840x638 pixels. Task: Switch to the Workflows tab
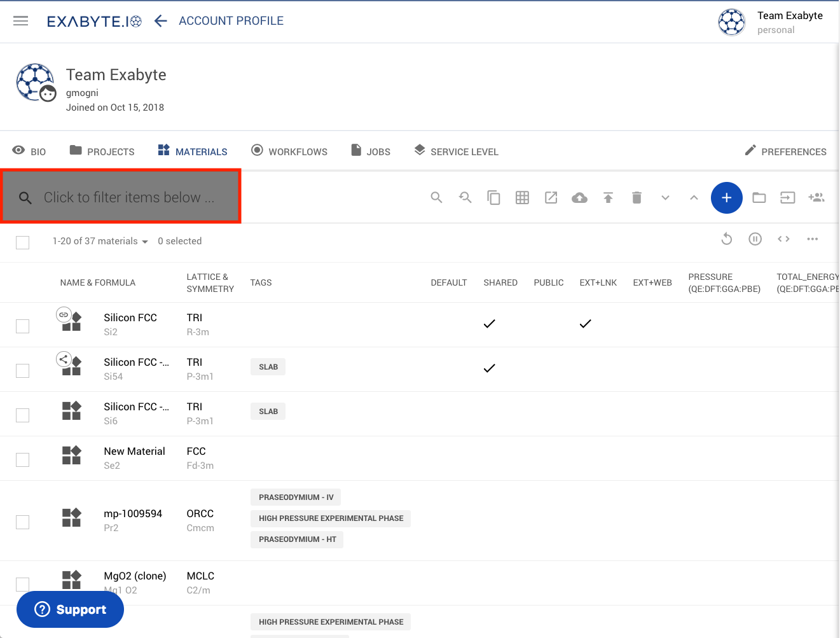(289, 151)
